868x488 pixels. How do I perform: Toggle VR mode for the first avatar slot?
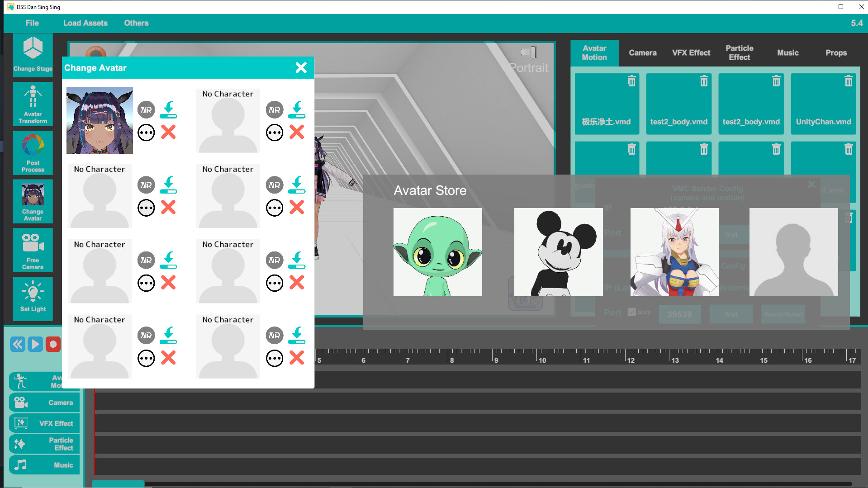pyautogui.click(x=146, y=109)
